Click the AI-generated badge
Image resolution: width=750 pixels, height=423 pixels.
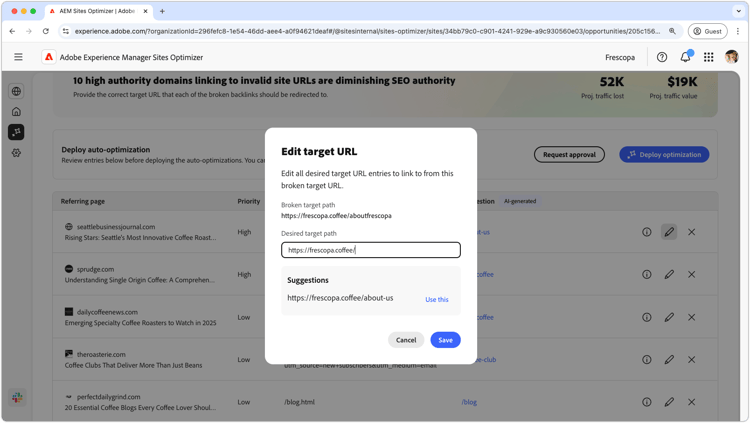coord(519,201)
